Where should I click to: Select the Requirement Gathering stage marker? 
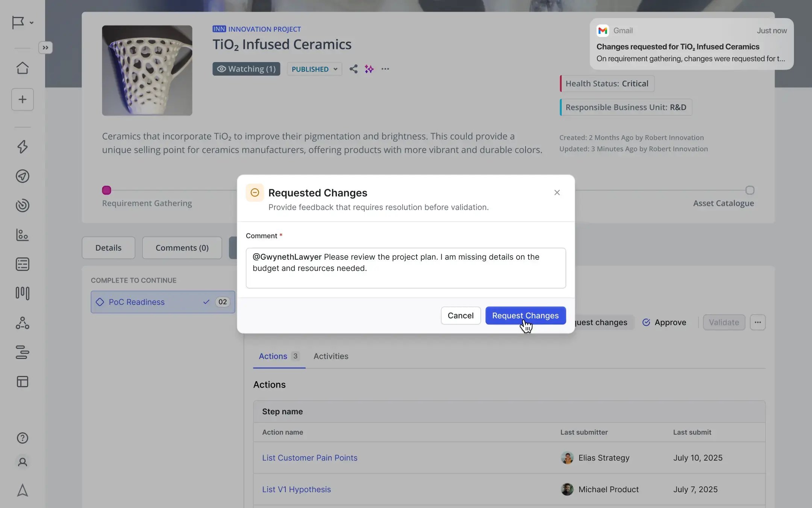pos(107,190)
